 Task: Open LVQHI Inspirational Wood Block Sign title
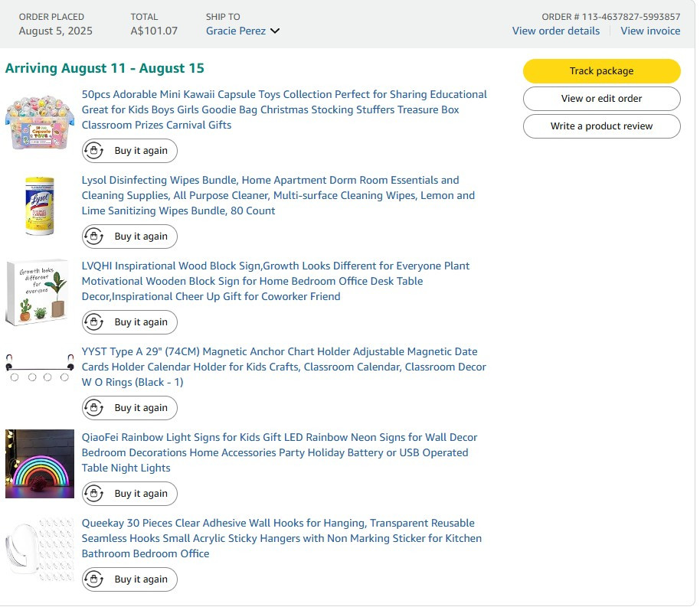[276, 281]
